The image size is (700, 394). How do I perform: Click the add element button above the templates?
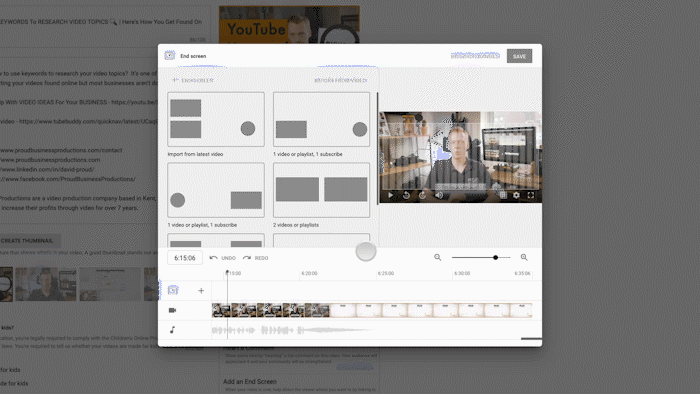[x=193, y=80]
